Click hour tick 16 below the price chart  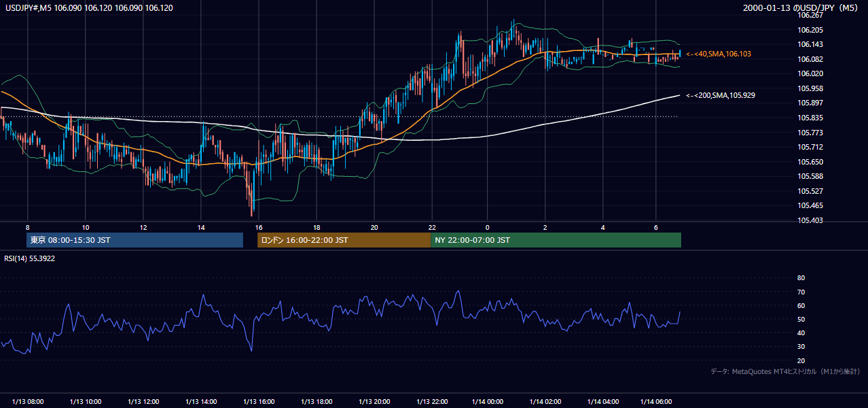259,227
